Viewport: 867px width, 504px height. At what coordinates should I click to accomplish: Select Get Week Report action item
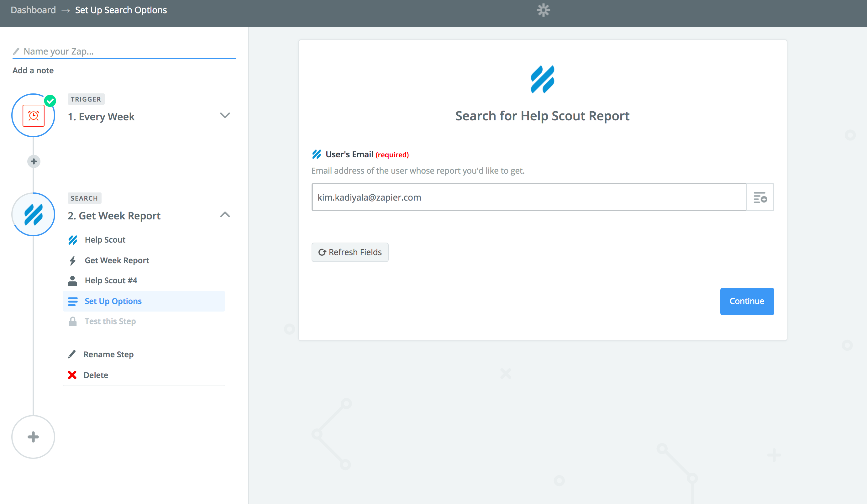coord(144,260)
